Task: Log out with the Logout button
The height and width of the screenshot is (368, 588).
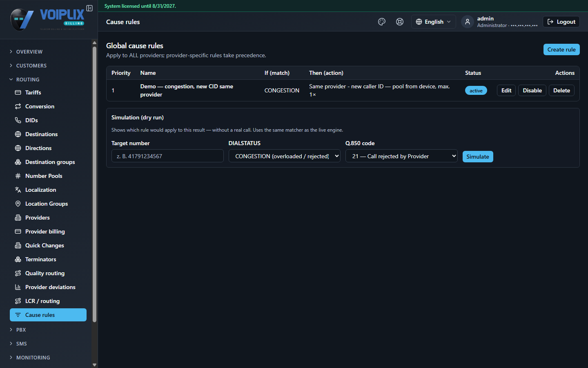Action: tap(561, 22)
